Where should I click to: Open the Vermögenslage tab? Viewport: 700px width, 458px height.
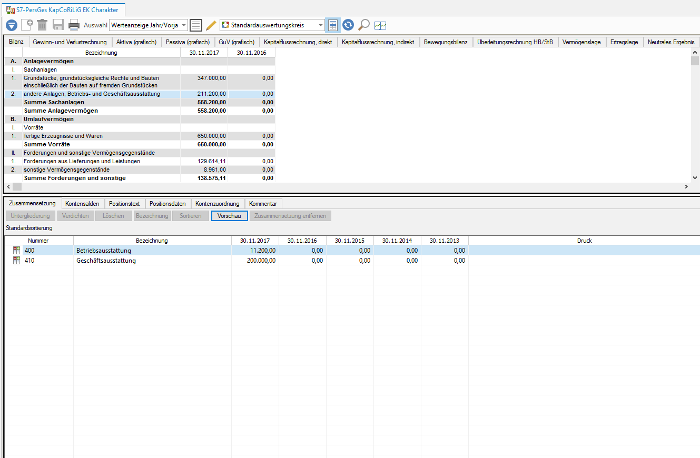click(581, 42)
